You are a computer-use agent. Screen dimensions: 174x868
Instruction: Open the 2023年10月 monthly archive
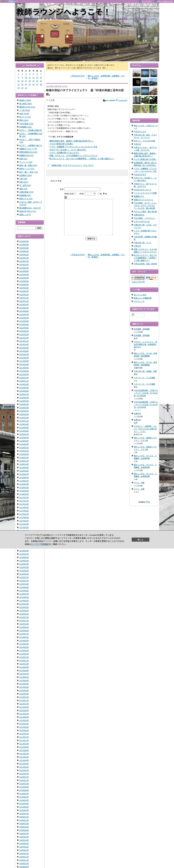point(24,264)
